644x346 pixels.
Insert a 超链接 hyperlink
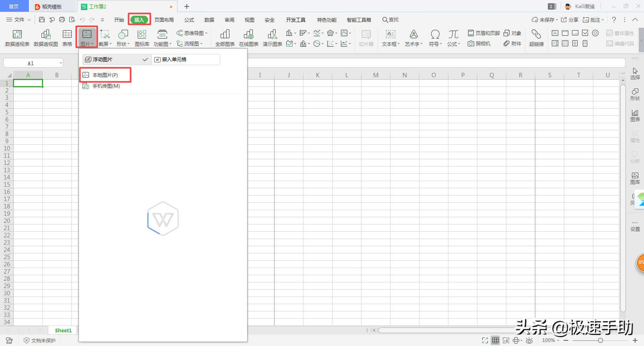537,38
